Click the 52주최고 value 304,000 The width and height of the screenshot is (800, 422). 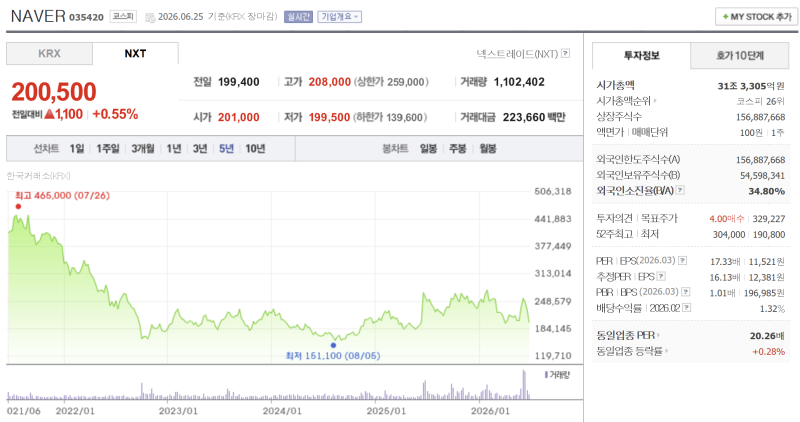tap(729, 234)
